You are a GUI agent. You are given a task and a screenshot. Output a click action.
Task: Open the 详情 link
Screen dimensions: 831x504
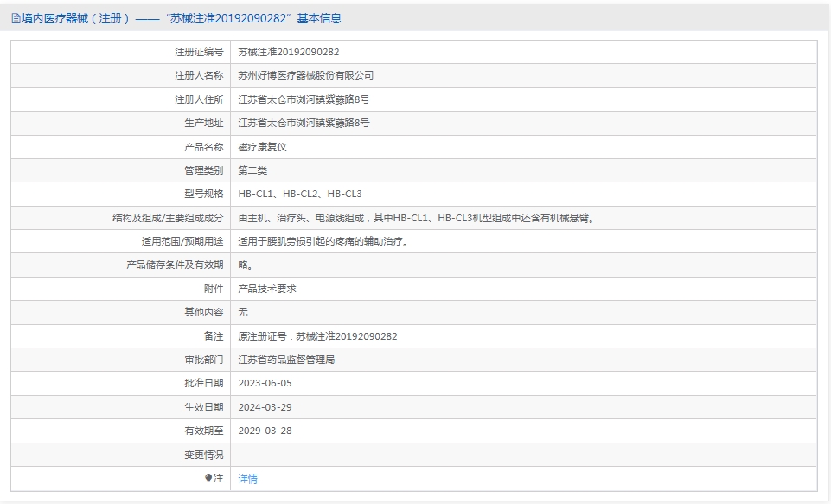[x=247, y=479]
